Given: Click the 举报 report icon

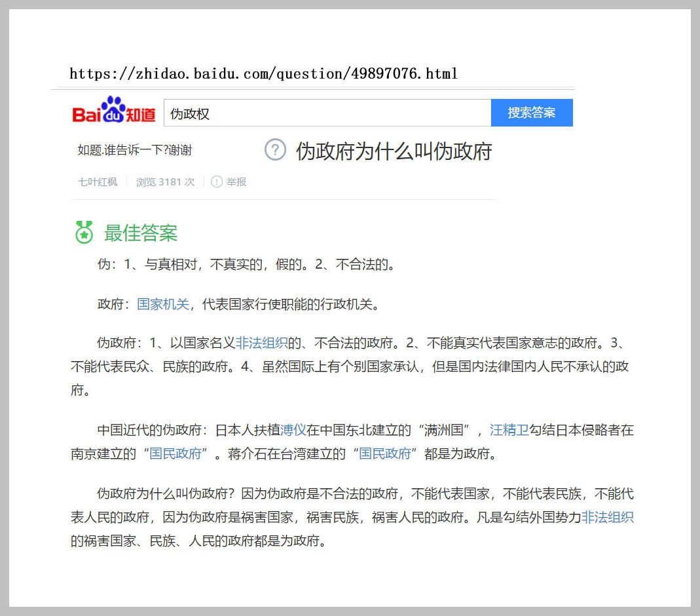Looking at the screenshot, I should tap(217, 182).
